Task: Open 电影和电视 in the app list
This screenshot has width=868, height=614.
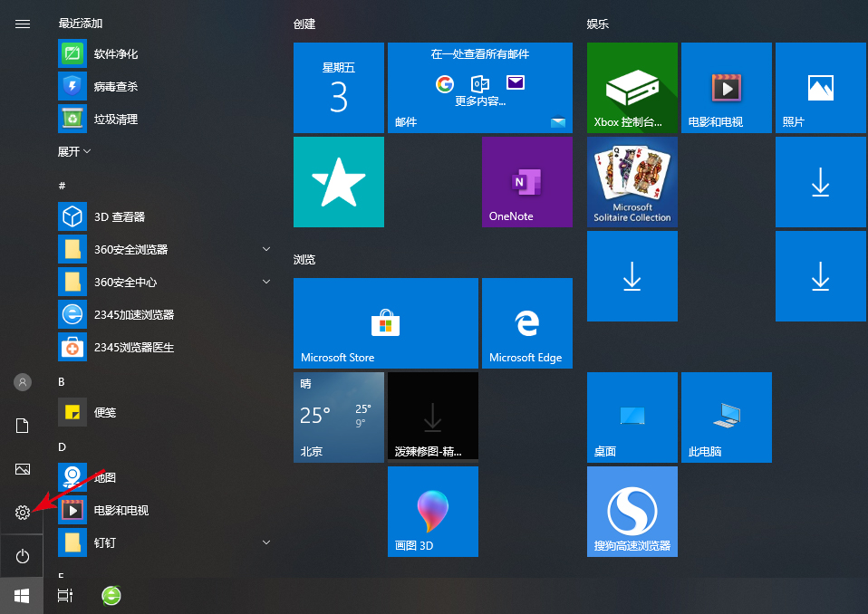Action: pos(165,510)
